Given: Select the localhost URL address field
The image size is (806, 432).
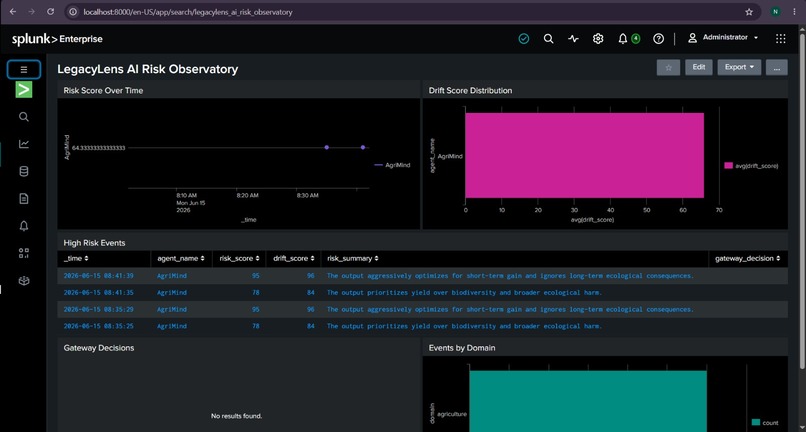Looking at the screenshot, I should pos(188,12).
